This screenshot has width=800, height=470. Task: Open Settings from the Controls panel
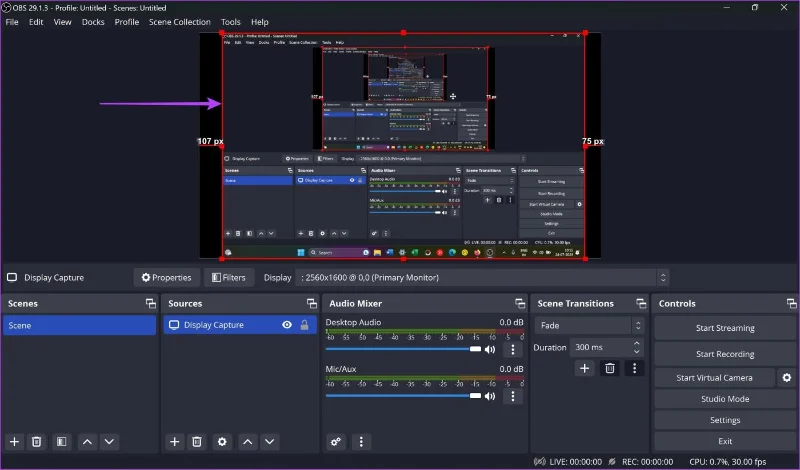point(725,420)
